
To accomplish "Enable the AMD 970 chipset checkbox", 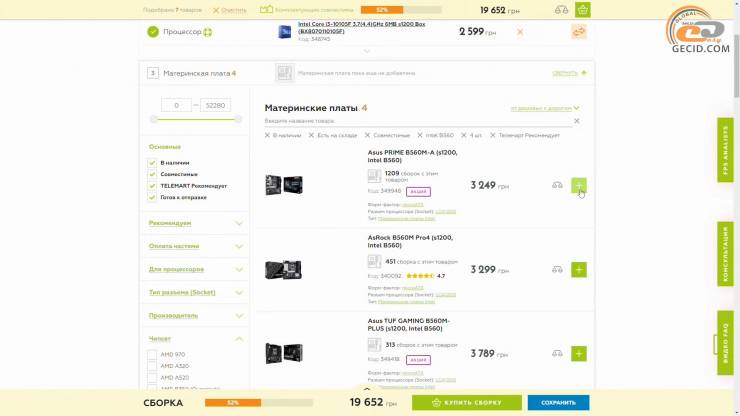I will point(152,355).
